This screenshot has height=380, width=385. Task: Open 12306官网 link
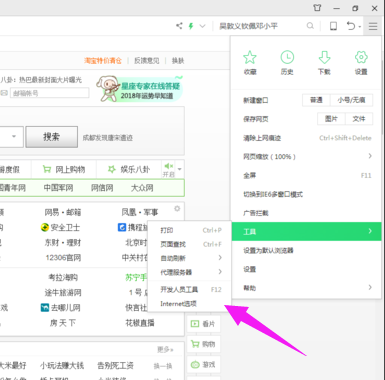coord(63,258)
